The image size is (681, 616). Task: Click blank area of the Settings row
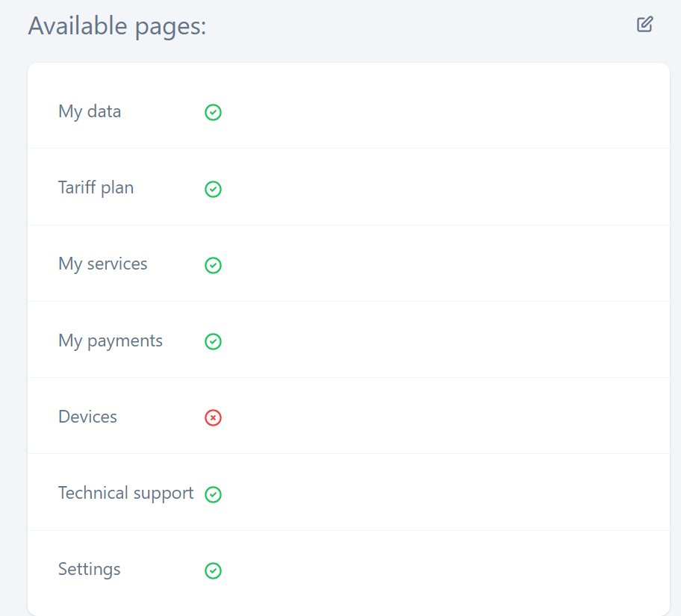tap(448, 569)
